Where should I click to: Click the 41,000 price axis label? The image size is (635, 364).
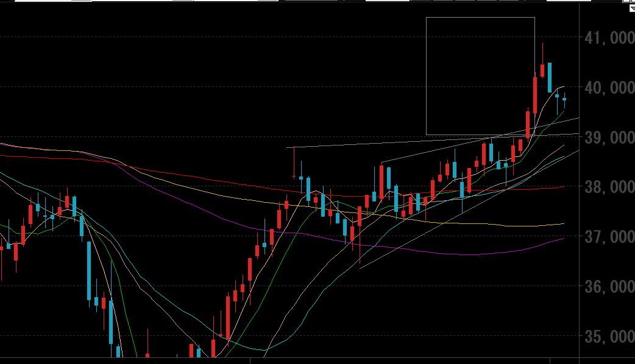pyautogui.click(x=609, y=38)
